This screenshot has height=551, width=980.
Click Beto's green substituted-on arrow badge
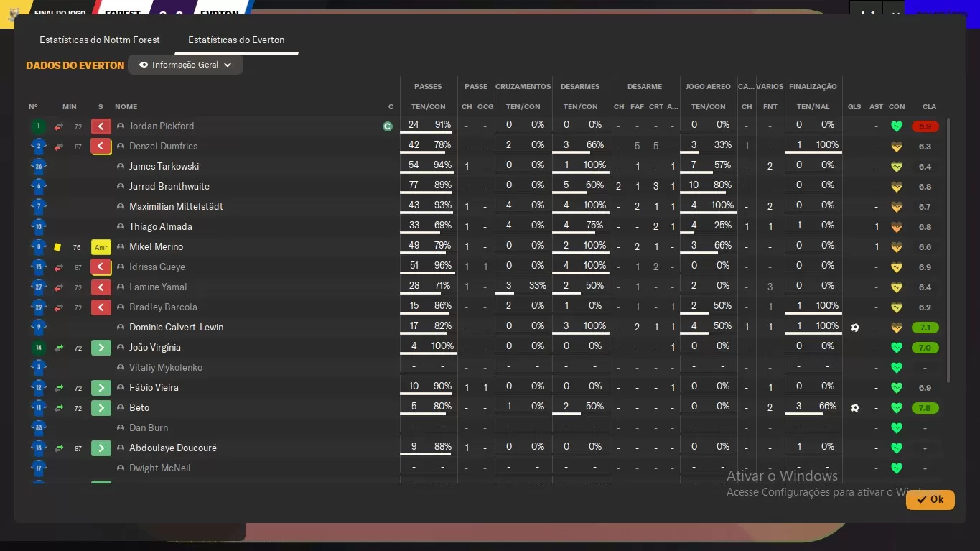(x=101, y=408)
